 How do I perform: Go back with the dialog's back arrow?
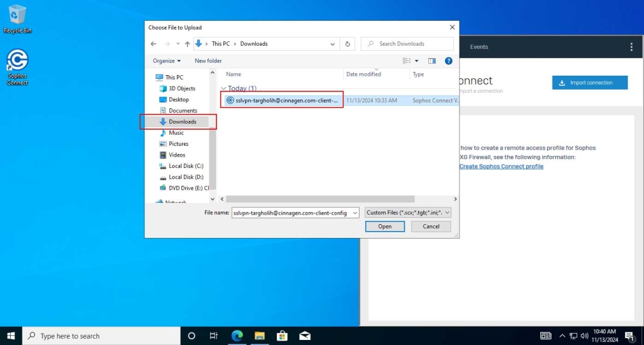click(x=153, y=44)
